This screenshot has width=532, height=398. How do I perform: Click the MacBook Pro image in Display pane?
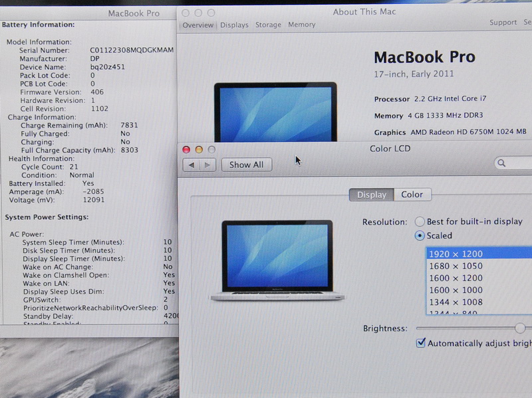point(277,260)
